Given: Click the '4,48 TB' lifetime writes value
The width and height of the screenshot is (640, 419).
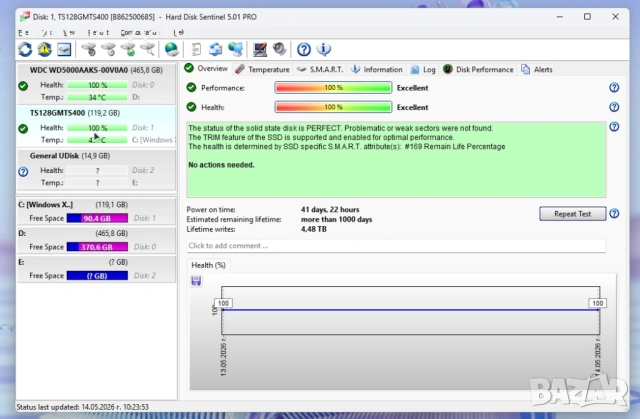Looking at the screenshot, I should coord(313,229).
